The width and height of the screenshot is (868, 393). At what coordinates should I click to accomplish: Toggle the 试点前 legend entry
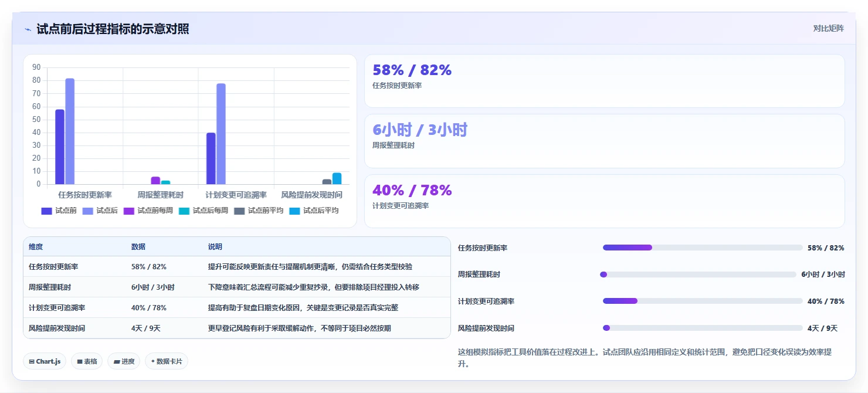coord(59,211)
